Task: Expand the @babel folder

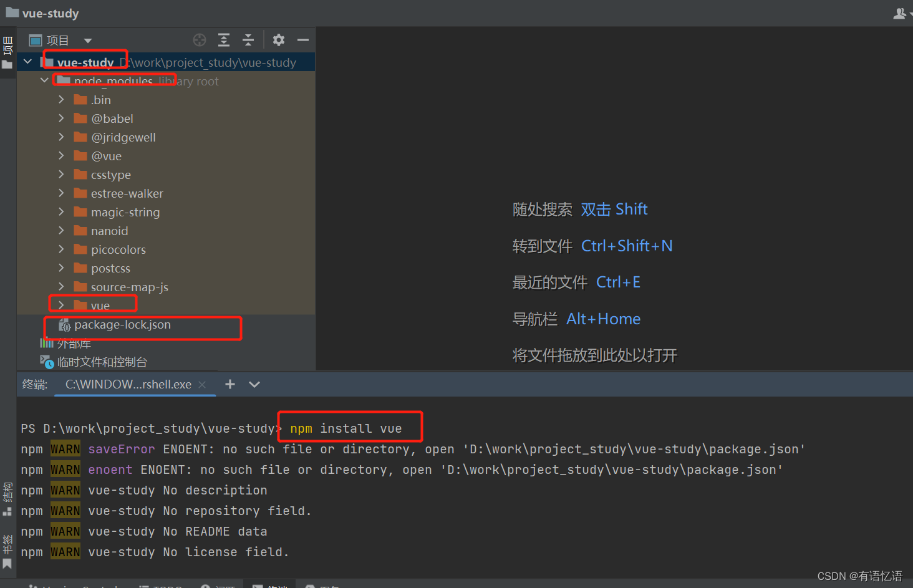Action: pyautogui.click(x=61, y=118)
